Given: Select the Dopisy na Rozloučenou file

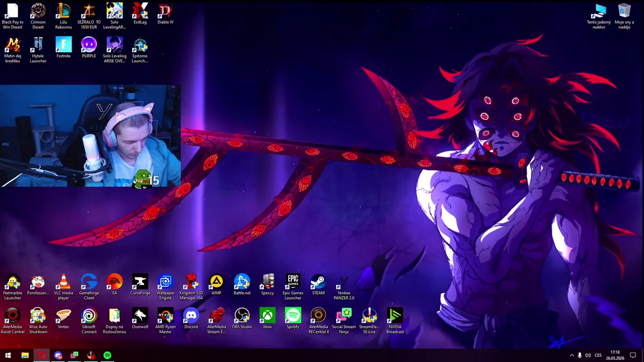Looking at the screenshot, I should point(115,321).
